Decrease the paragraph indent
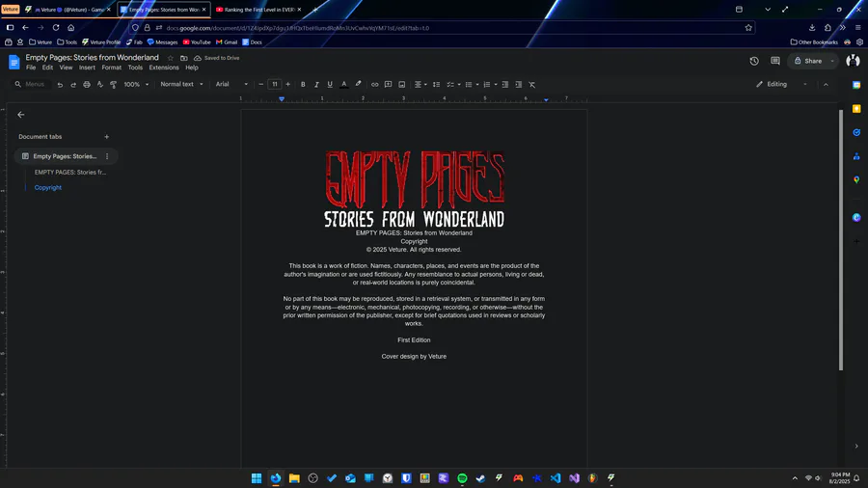868x488 pixels. [504, 85]
